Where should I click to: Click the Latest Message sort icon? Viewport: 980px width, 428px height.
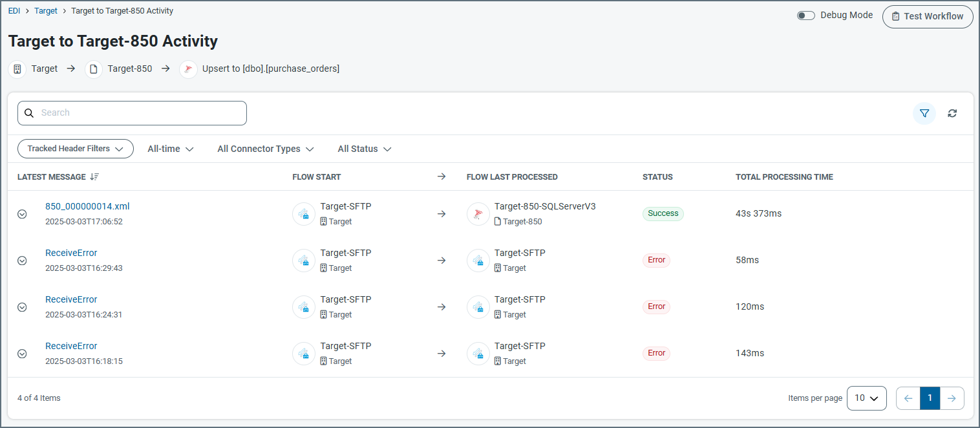pos(94,177)
